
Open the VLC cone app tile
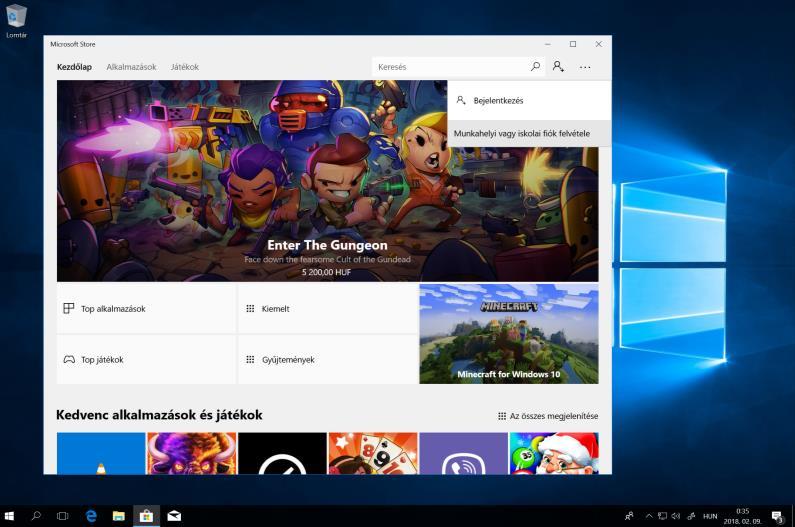(101, 453)
